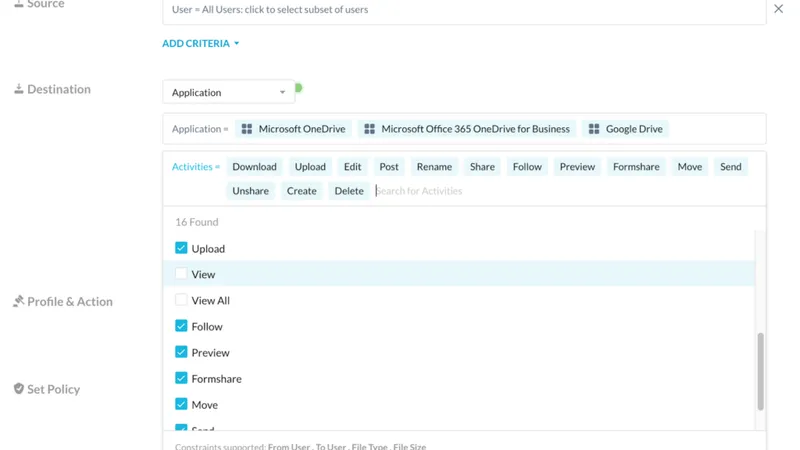Click the Follow activity tag
Image resolution: width=800 pixels, height=450 pixels.
coord(527,167)
